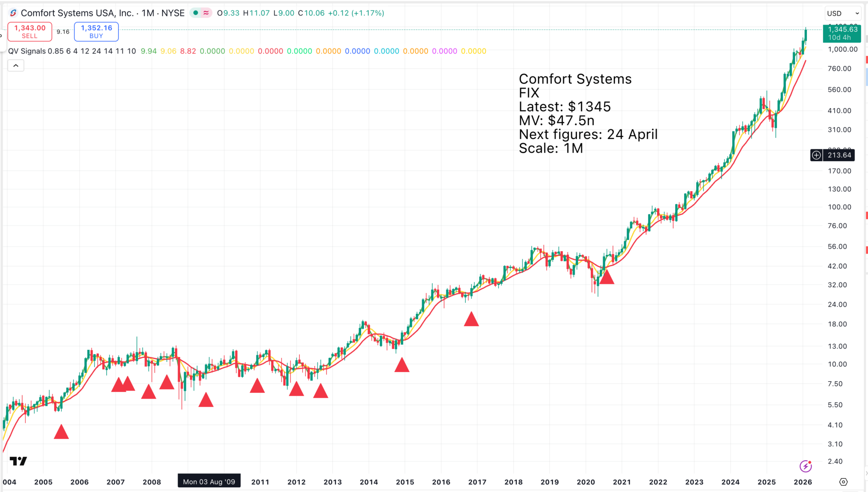Open the purple lightning events icon

pyautogui.click(x=805, y=466)
